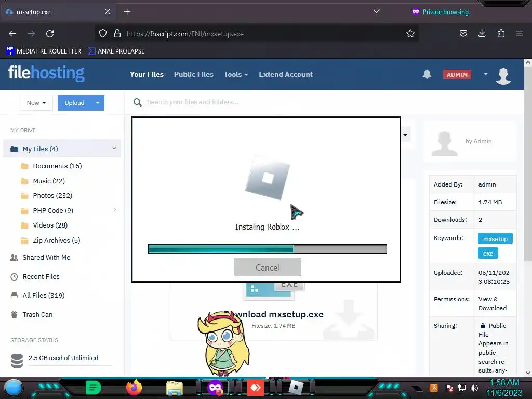
Task: Go back to the previous page
Action: click(12, 34)
